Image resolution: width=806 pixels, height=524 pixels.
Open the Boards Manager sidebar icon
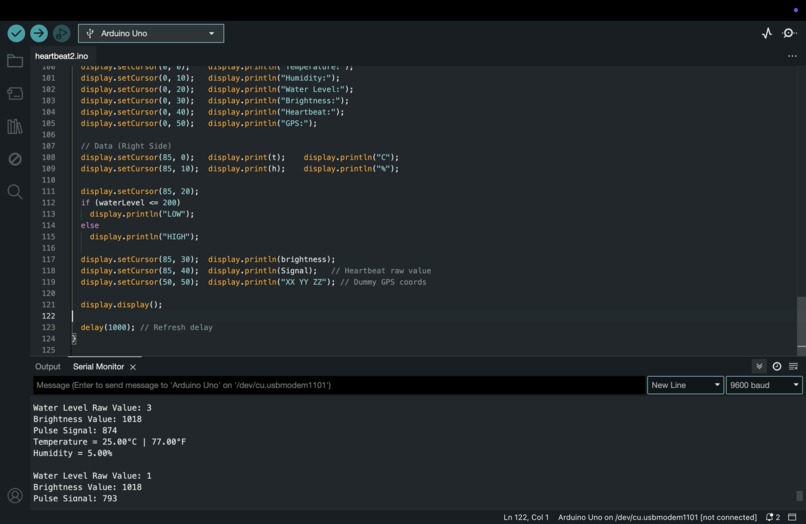tap(15, 94)
